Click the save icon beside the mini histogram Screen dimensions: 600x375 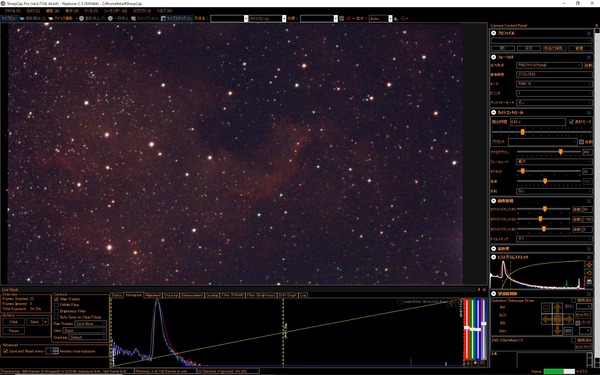[589, 282]
